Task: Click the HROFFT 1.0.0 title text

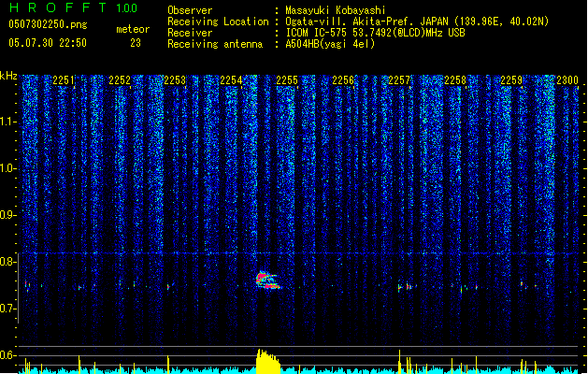Action: point(73,7)
